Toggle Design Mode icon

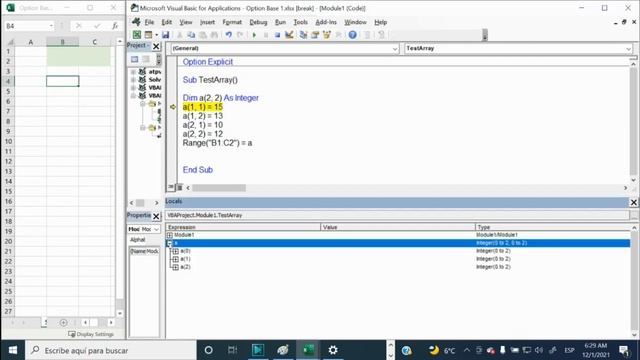pos(289,35)
